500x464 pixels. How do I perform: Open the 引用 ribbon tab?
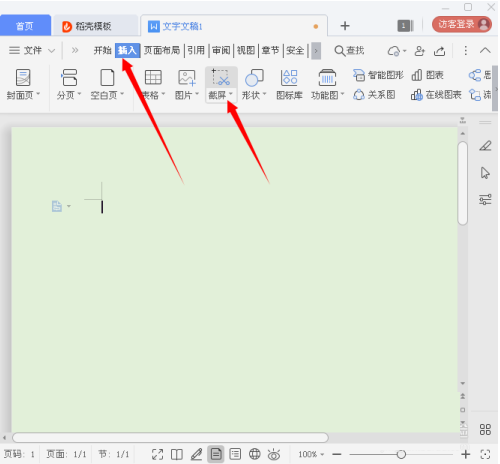(196, 51)
